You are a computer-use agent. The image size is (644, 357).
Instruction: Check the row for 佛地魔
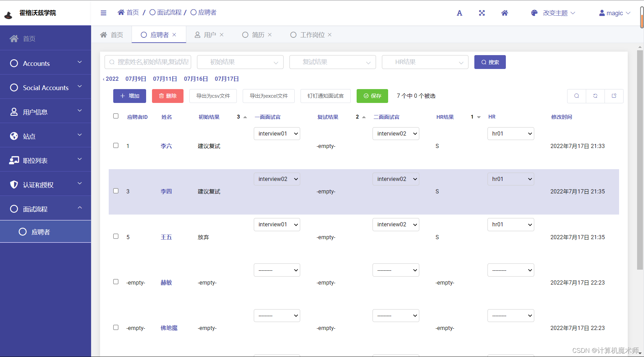116,328
